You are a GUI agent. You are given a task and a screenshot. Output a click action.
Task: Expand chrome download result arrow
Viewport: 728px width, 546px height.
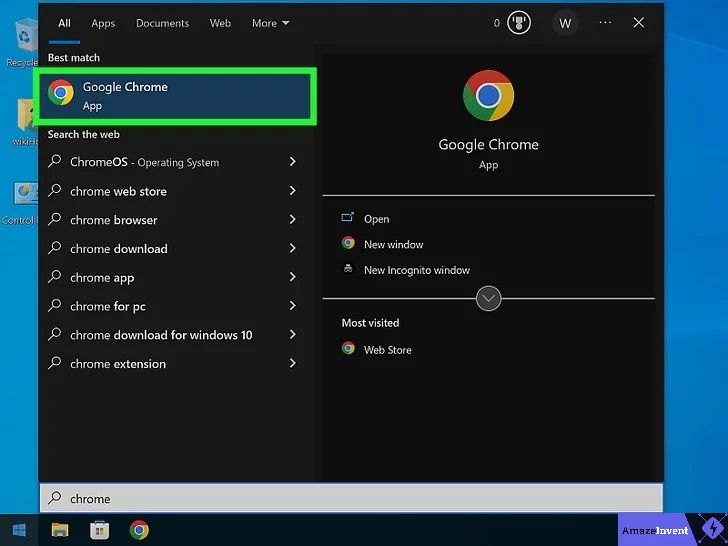292,248
